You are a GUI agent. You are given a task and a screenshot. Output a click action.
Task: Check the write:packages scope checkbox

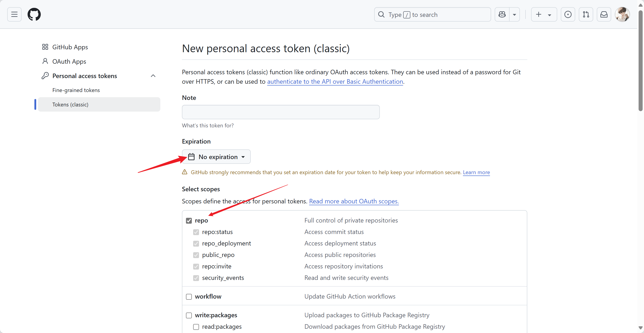tap(189, 315)
